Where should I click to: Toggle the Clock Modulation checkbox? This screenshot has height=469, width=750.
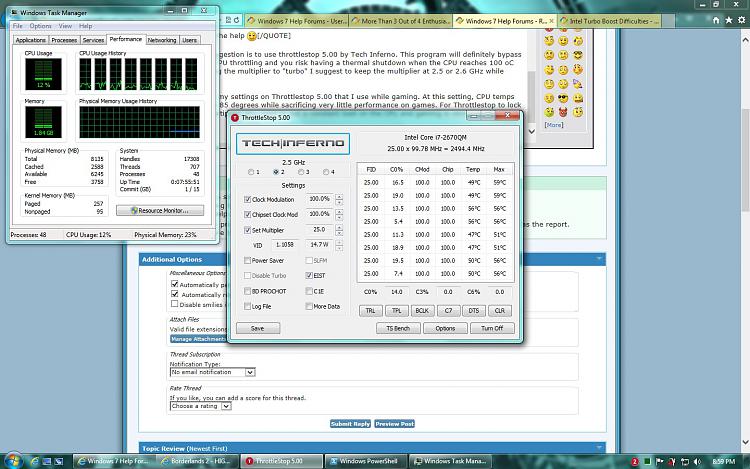point(247,199)
